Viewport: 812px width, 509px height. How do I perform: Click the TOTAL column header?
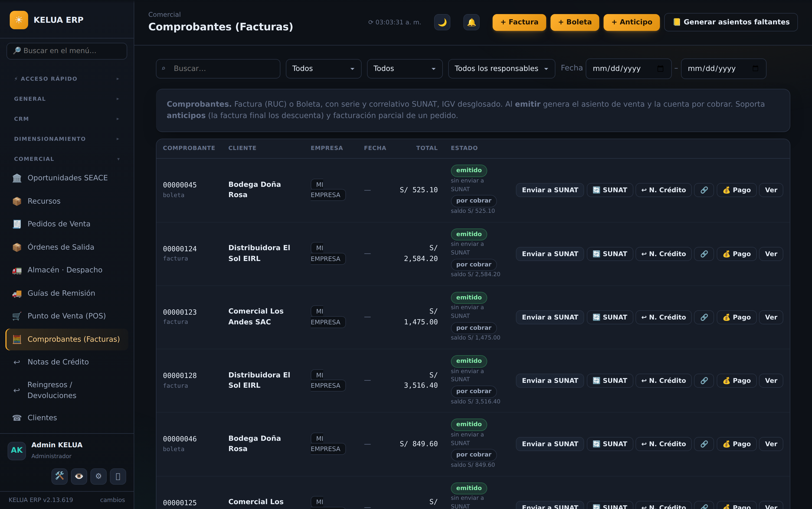pyautogui.click(x=427, y=148)
